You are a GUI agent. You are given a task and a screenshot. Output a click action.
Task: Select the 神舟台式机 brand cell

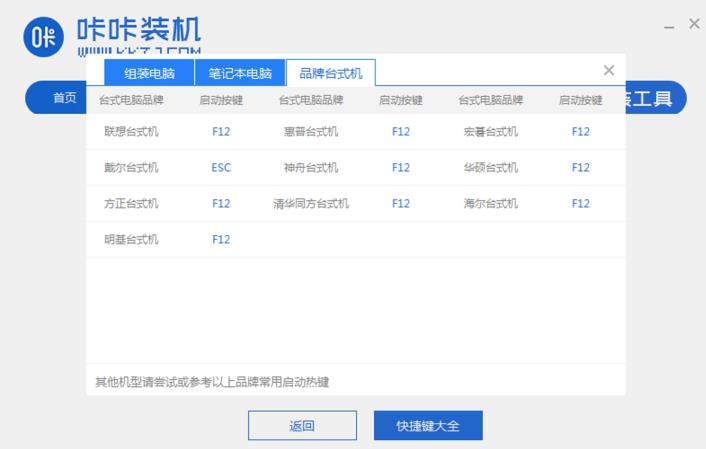[311, 168]
